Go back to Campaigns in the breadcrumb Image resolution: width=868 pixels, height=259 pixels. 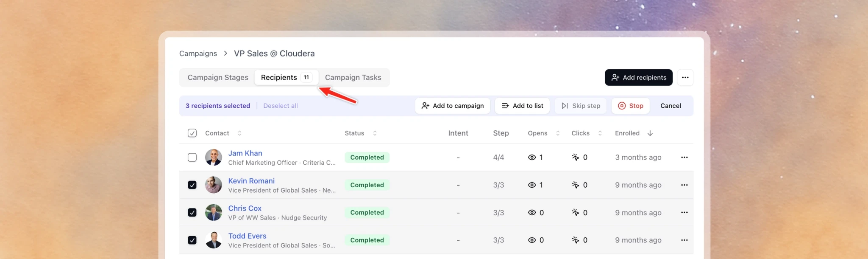pyautogui.click(x=198, y=53)
